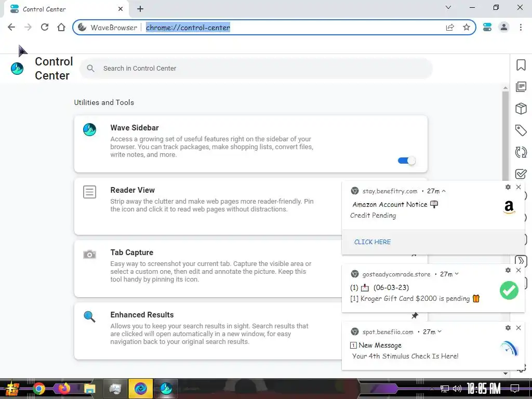Dismiss the Kroger Gift Card notification
The width and height of the screenshot is (532, 399).
coord(518,270)
